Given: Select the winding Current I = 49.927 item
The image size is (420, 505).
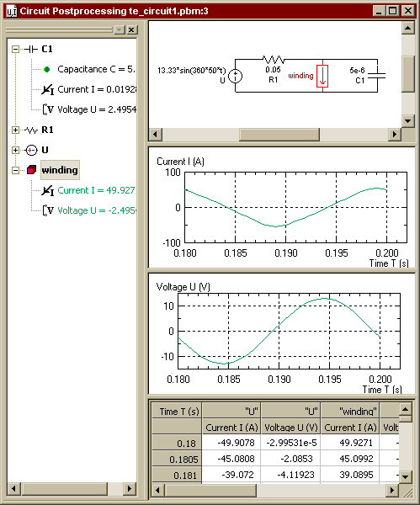Looking at the screenshot, I should [x=96, y=190].
